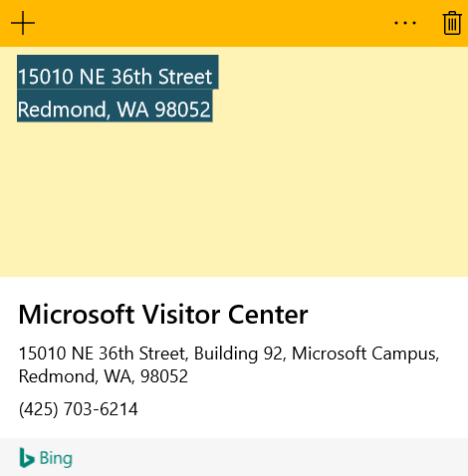Viewport: 468px width, 476px height.
Task: Delete this note with trash icon
Action: pos(452,23)
